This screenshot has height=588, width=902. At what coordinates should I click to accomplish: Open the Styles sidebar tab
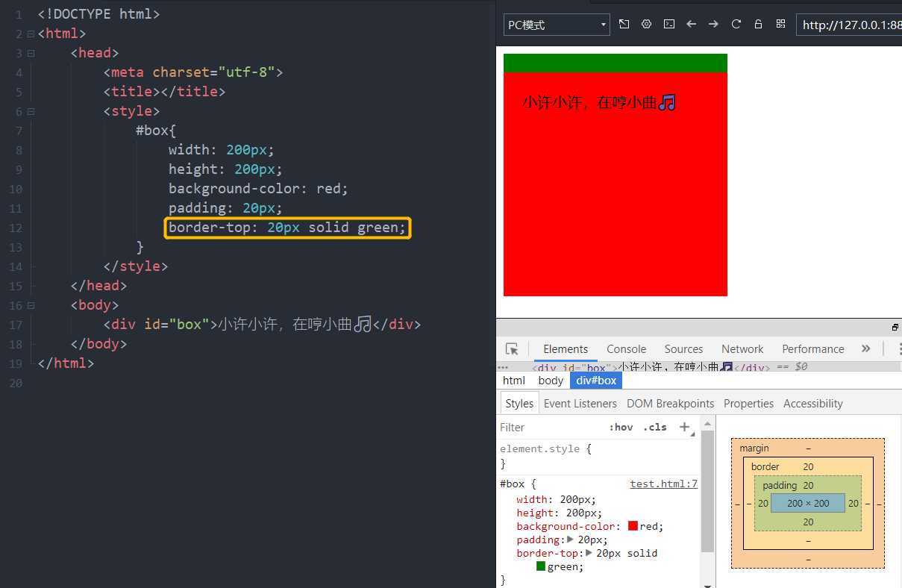click(x=519, y=403)
